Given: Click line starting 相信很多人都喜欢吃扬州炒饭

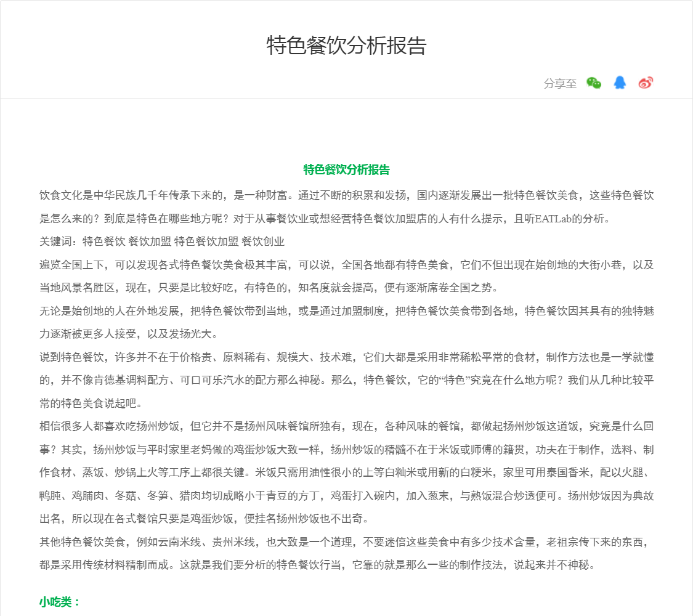Looking at the screenshot, I should pyautogui.click(x=346, y=426).
